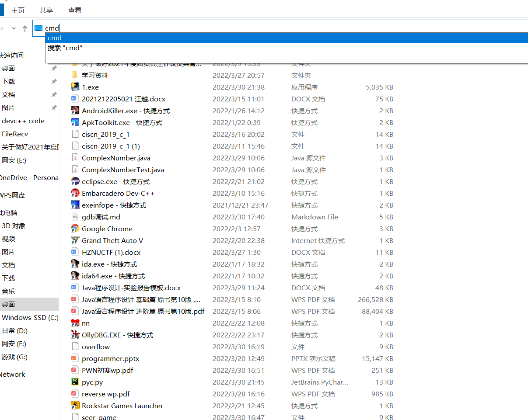Viewport: 528px width, 420px height.
Task: Click the pyc.py PyCharm icon
Action: click(75, 382)
